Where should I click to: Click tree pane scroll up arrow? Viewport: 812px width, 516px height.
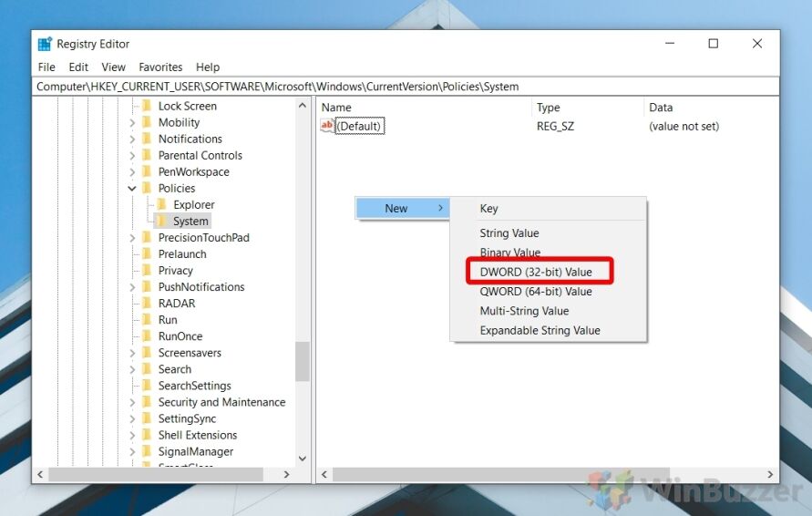[303, 106]
